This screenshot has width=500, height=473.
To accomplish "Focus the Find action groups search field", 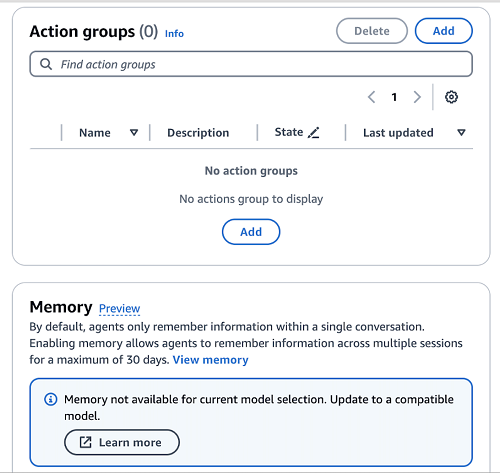I will pyautogui.click(x=251, y=64).
